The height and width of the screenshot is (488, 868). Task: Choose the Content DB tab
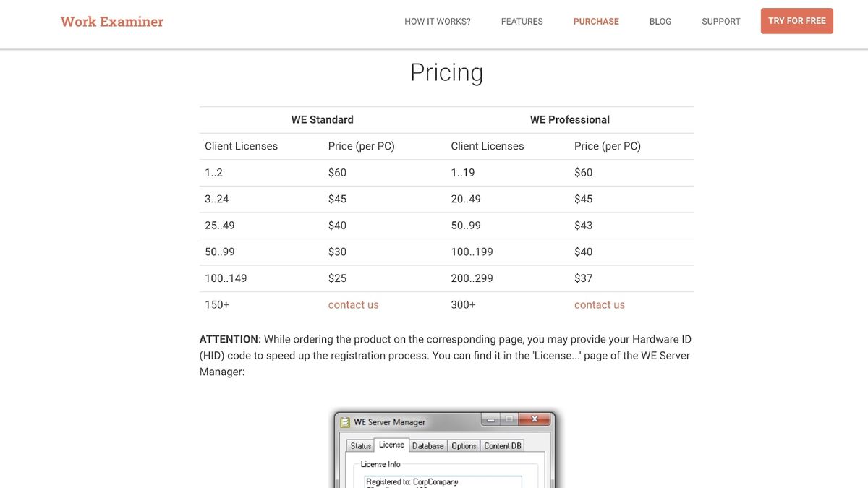point(503,446)
